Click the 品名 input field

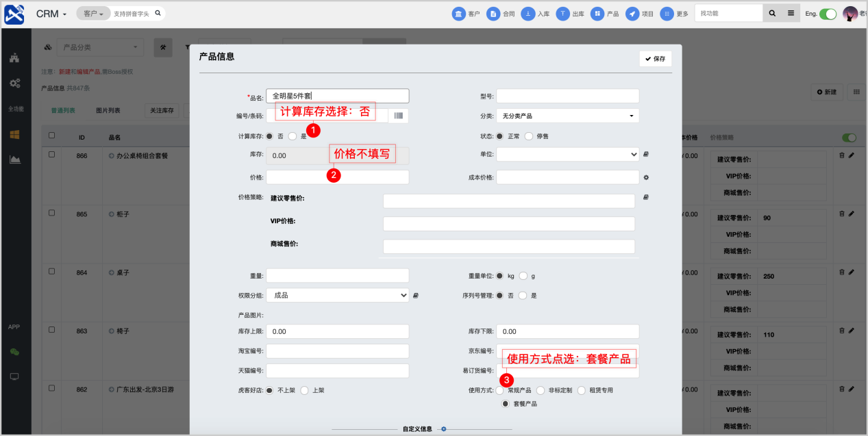[x=337, y=96]
